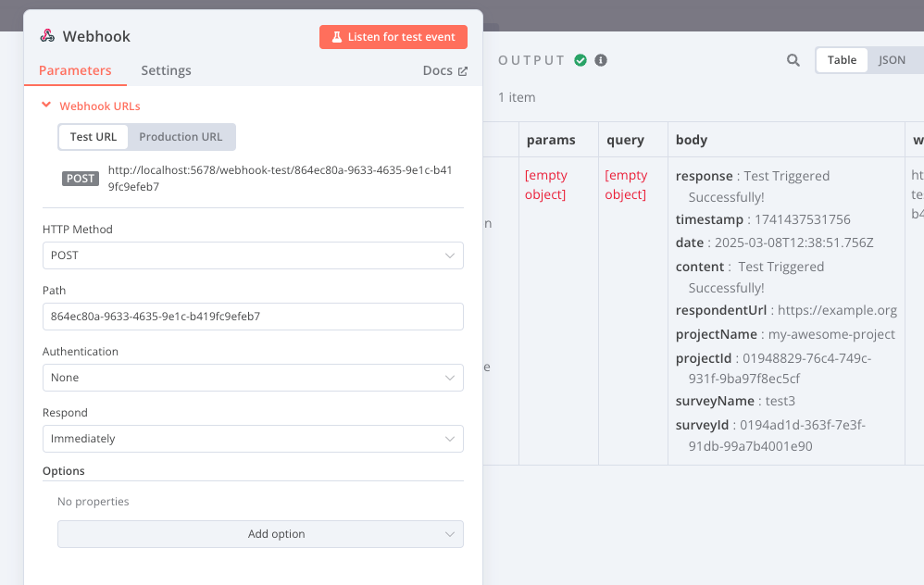The height and width of the screenshot is (585, 924).
Task: Switch to the Parameters tab
Action: click(75, 70)
